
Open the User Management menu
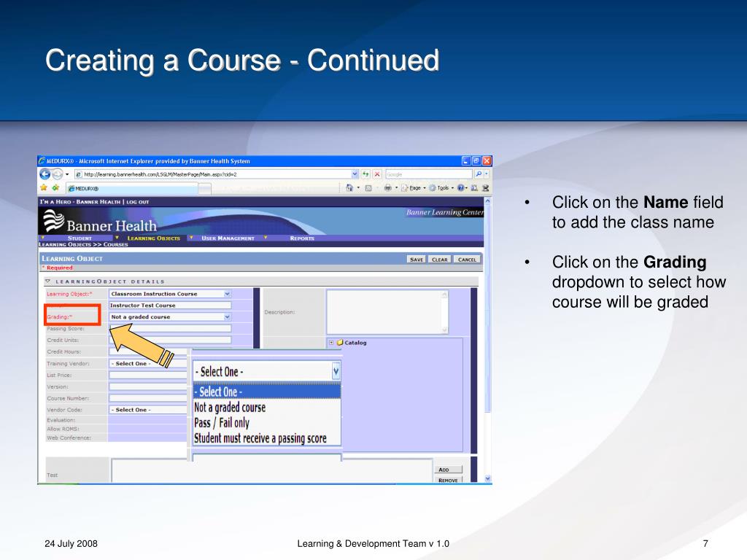pos(228,238)
